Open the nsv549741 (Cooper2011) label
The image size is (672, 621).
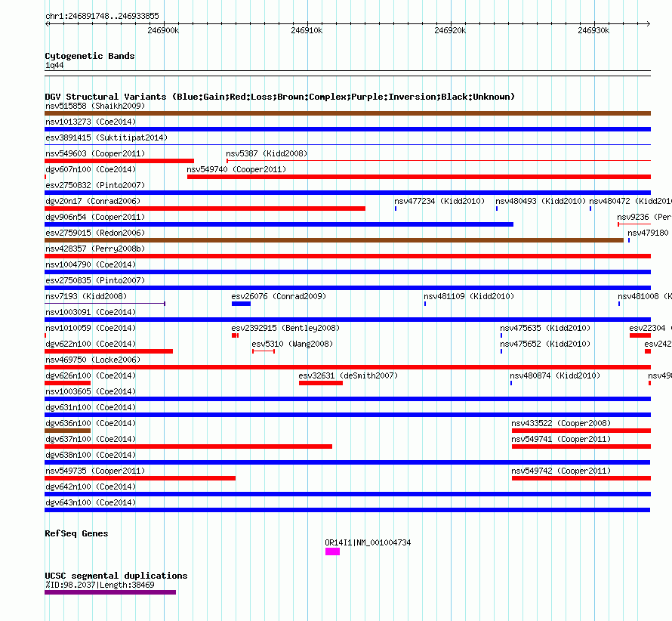coord(561,439)
